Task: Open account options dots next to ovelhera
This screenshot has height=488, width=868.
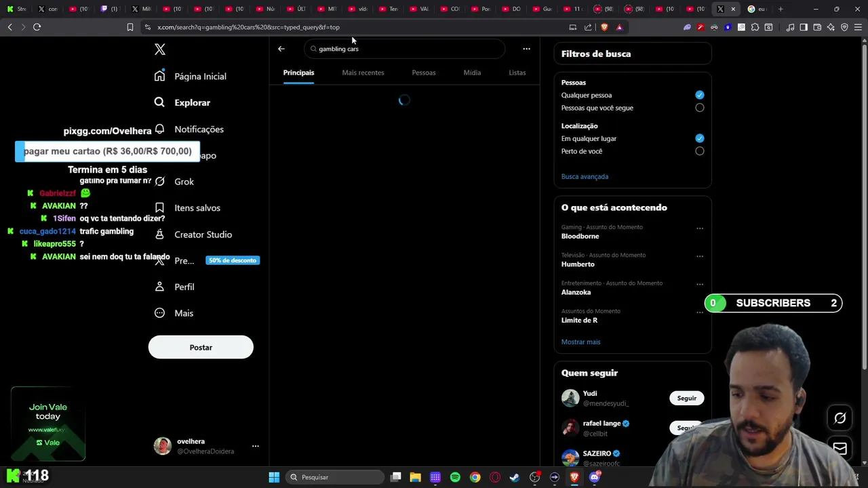Action: click(x=255, y=446)
